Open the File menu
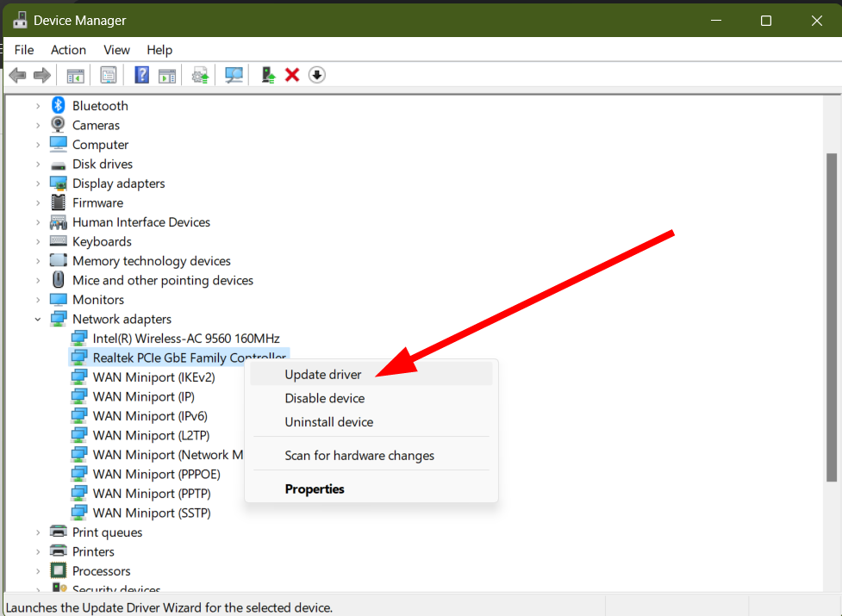Viewport: 842px width, 616px height. point(24,50)
